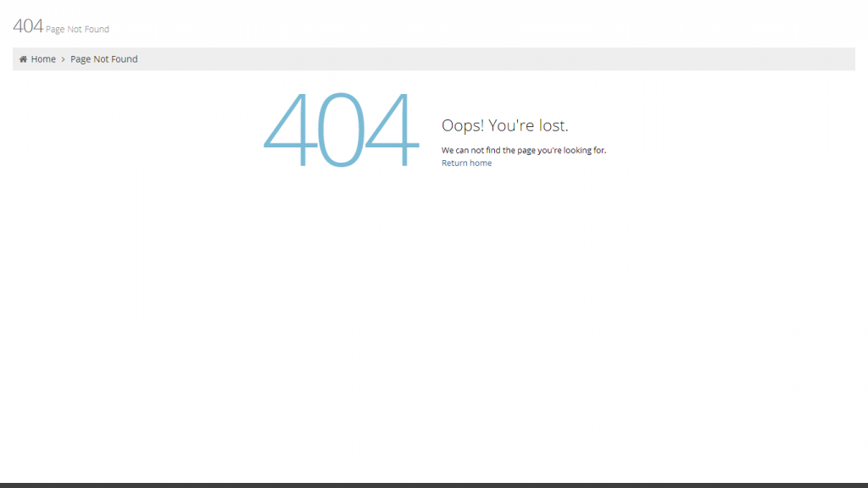Click the house icon in the breadcrumb

point(23,59)
